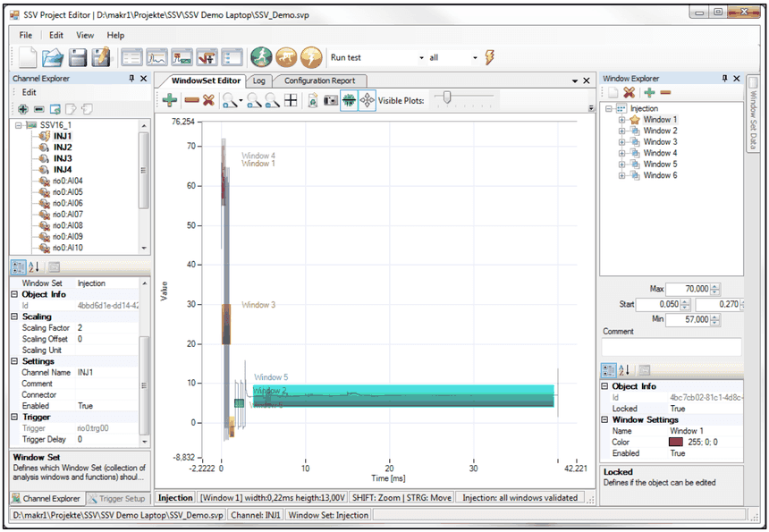Click the minus icon in WindowSet Editor toolbar

pyautogui.click(x=191, y=100)
